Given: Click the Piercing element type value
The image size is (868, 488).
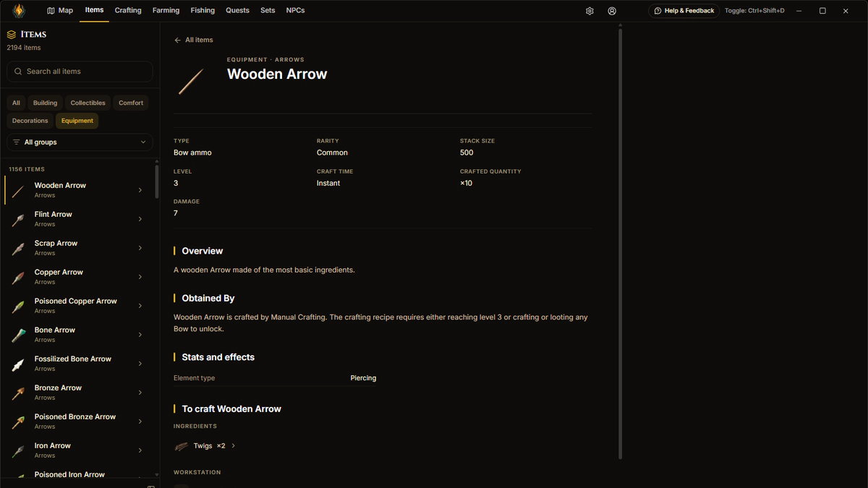Looking at the screenshot, I should 363,378.
